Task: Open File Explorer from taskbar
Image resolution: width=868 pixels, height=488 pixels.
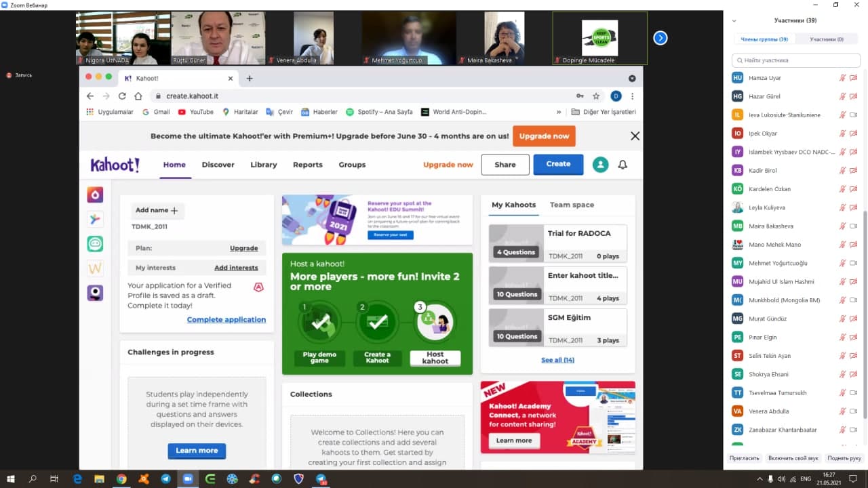Action: click(x=99, y=479)
